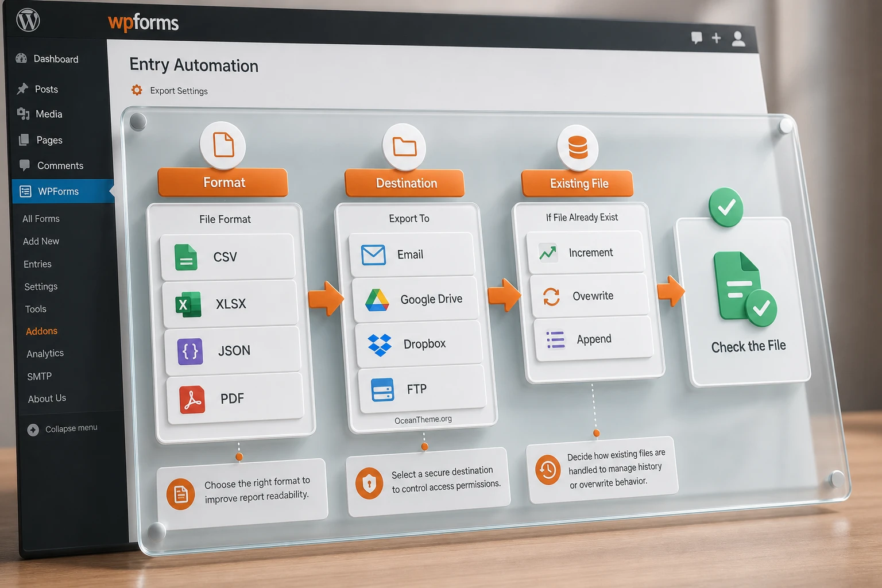Image resolution: width=882 pixels, height=588 pixels.
Task: Open the comments speech bubble in top bar
Action: (x=697, y=38)
